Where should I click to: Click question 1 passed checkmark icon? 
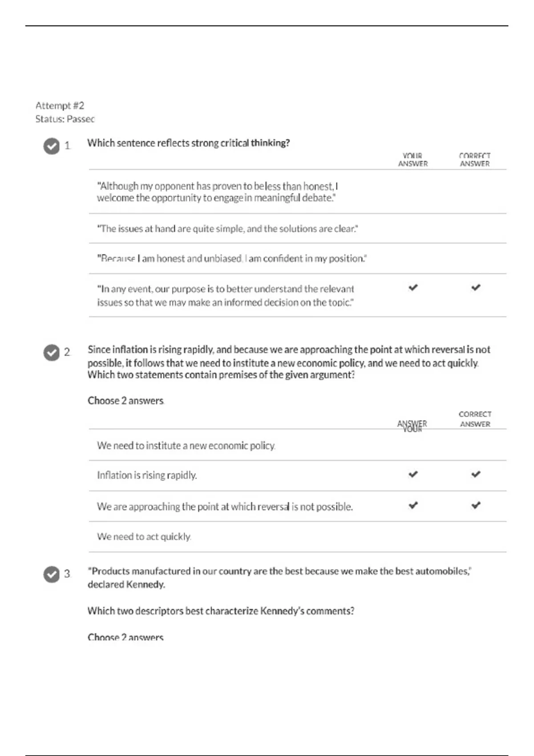pyautogui.click(x=52, y=146)
